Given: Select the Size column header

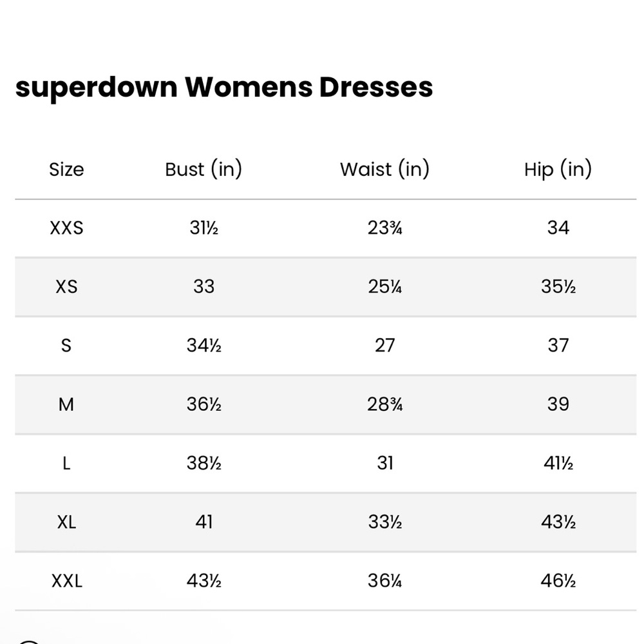Looking at the screenshot, I should point(66,169).
